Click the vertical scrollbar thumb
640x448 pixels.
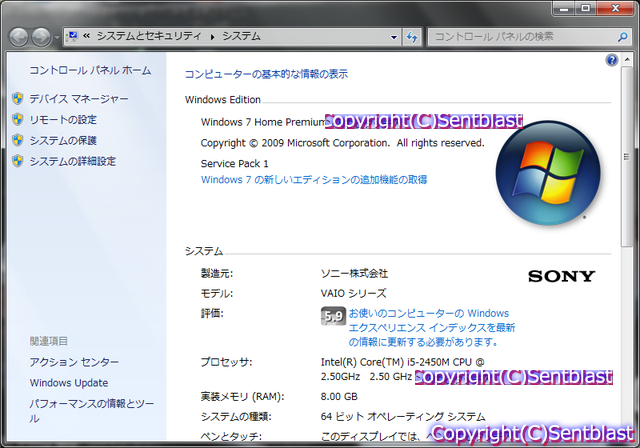(626, 157)
